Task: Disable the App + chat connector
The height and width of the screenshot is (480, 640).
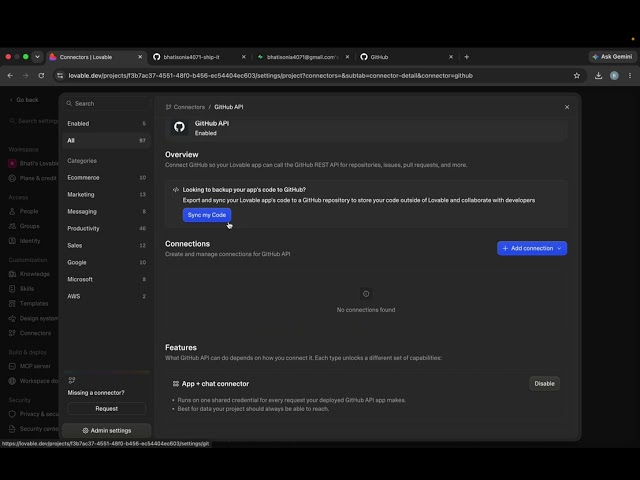Action: coord(544,384)
